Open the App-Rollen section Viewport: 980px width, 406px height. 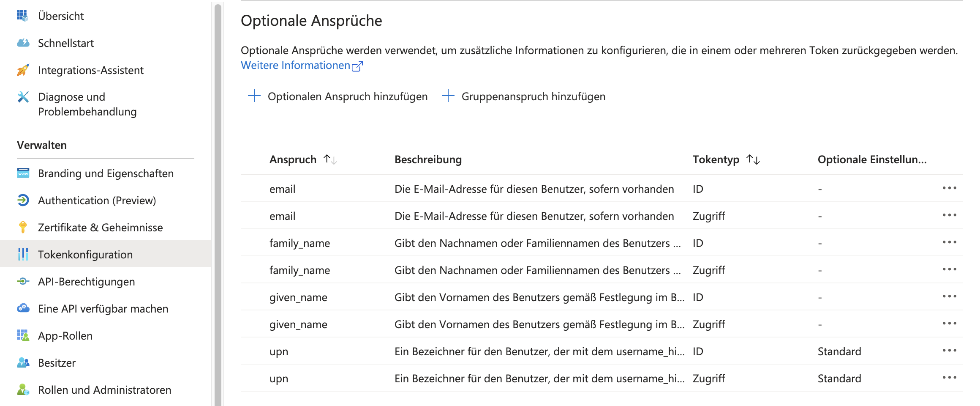coord(65,335)
